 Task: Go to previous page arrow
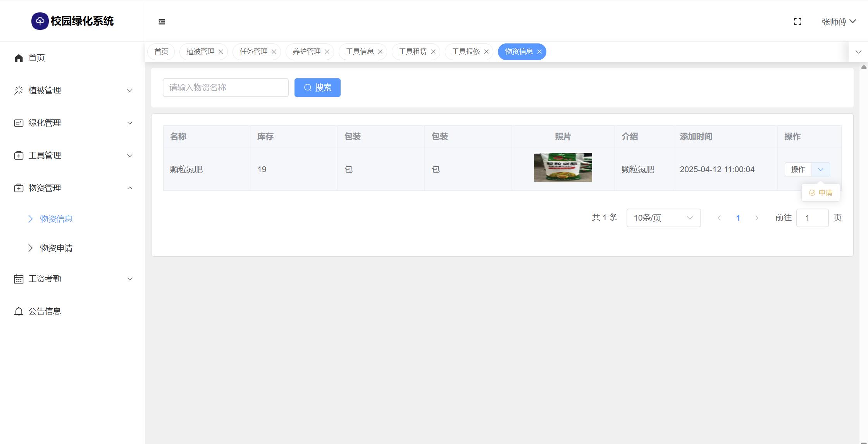tap(719, 218)
